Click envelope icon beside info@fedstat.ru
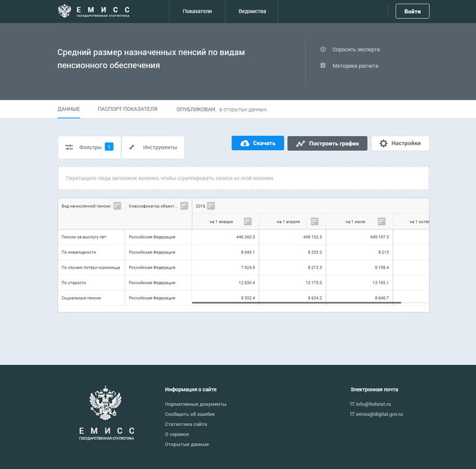 coord(352,404)
